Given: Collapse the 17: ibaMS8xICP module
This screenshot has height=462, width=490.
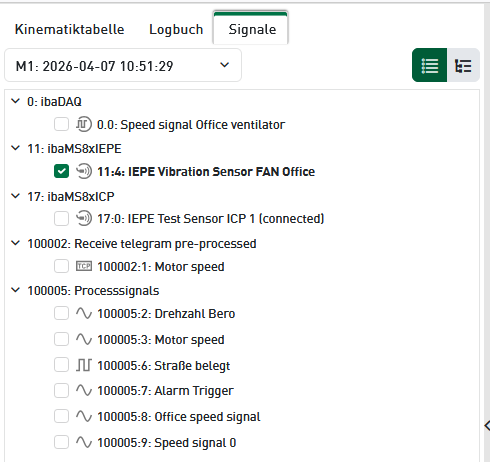Looking at the screenshot, I should click(15, 196).
